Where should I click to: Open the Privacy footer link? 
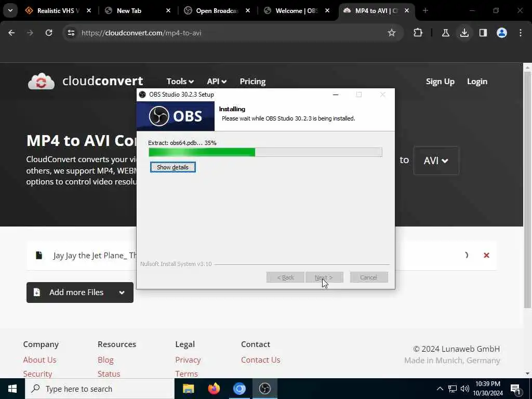(x=188, y=360)
